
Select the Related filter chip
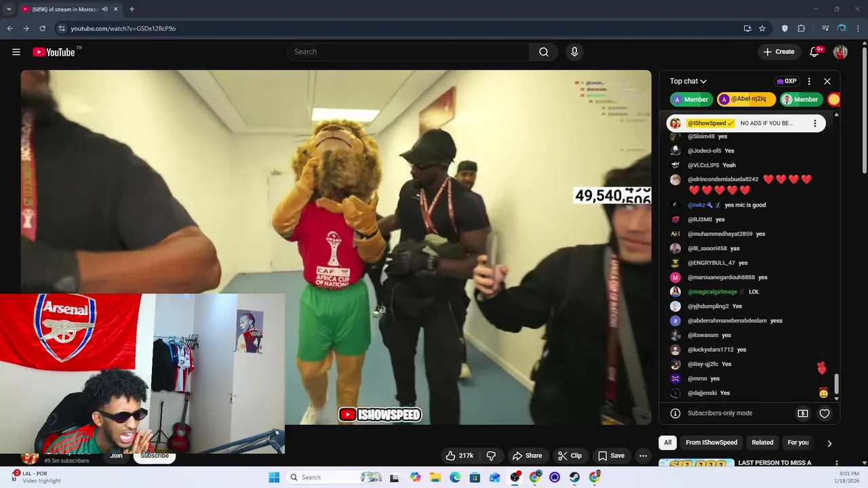pyautogui.click(x=762, y=443)
